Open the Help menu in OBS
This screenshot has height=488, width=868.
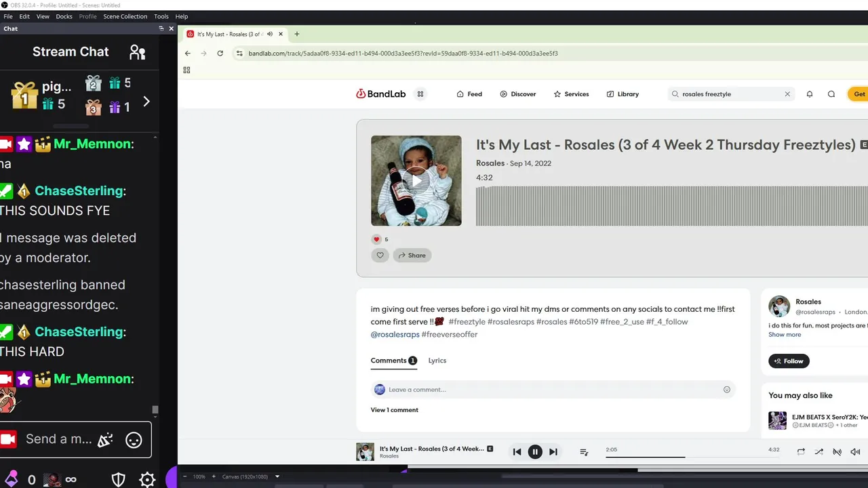[182, 16]
